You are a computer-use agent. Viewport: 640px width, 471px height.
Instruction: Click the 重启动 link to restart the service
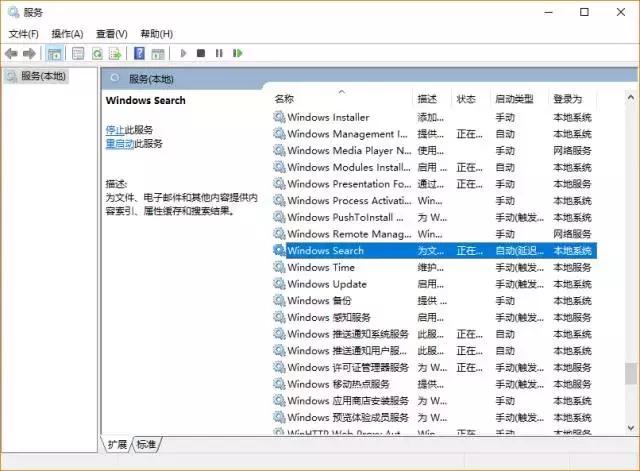pos(119,143)
